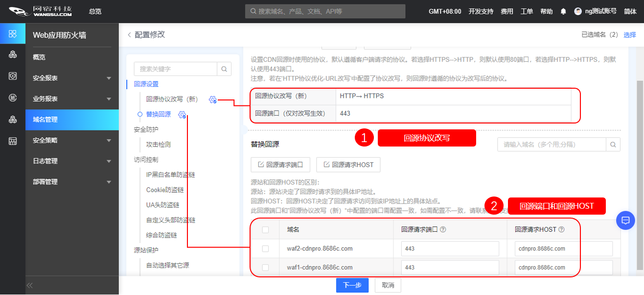This screenshot has width=644, height=295.
Task: Click the magnifier next to domain filter input
Action: 613,145
